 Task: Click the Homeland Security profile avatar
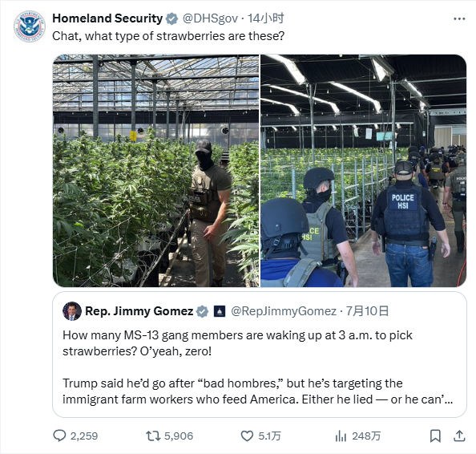pyautogui.click(x=30, y=26)
